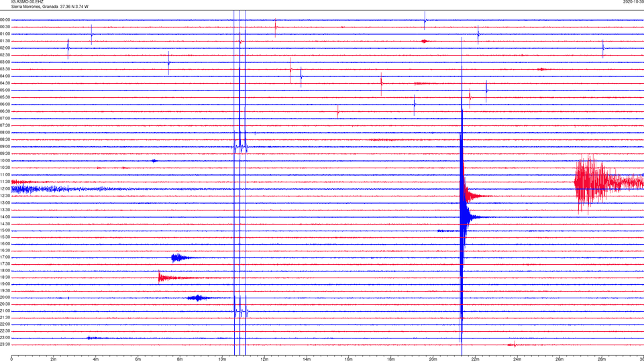The height and width of the screenshot is (362, 644).
Task: Click the 14m axis tick label
Action: [x=307, y=359]
